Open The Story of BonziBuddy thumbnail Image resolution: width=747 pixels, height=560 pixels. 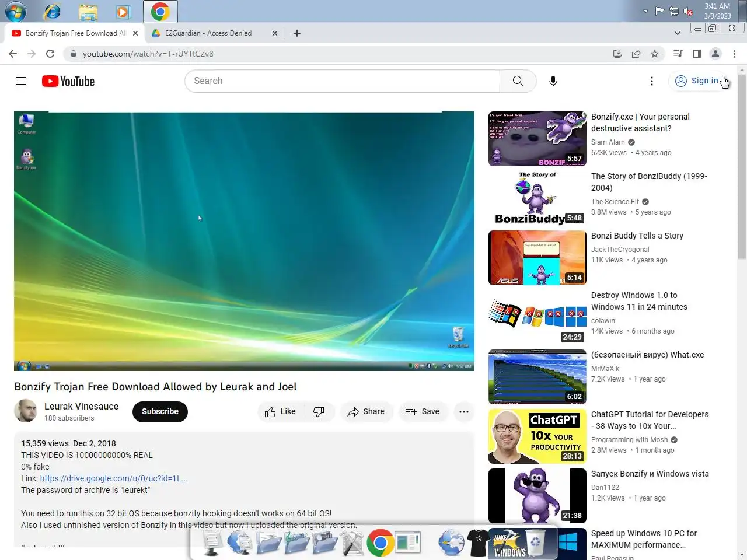(x=537, y=198)
